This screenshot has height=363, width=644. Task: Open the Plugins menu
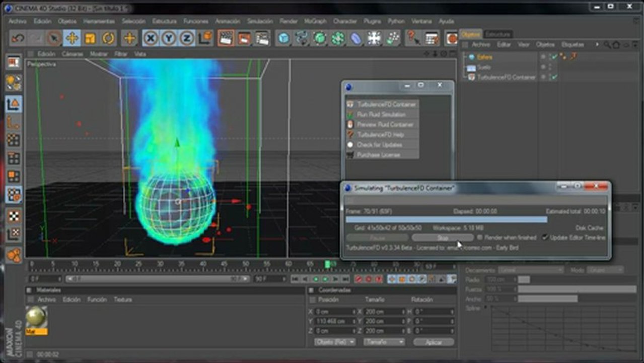click(372, 21)
